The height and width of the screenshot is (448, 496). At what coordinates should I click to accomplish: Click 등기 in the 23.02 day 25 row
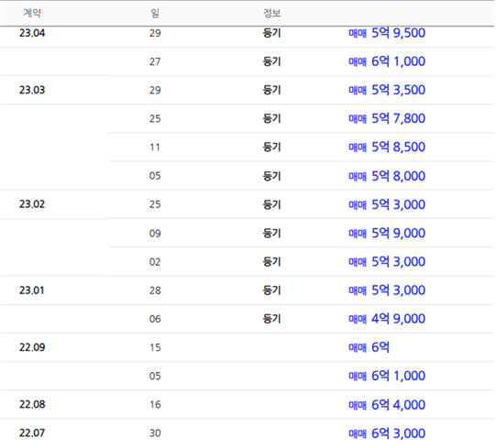click(x=271, y=204)
